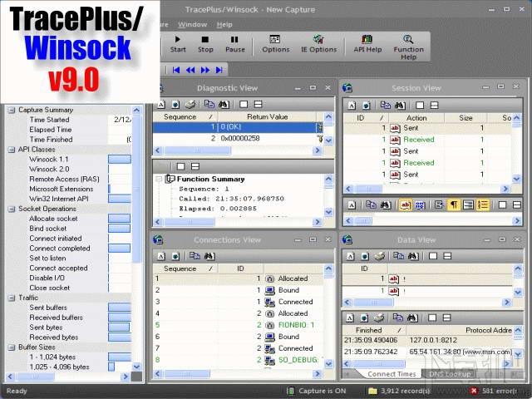This screenshot has width=532, height=399.
Task: Open the Options toolbar item
Action: [275, 44]
